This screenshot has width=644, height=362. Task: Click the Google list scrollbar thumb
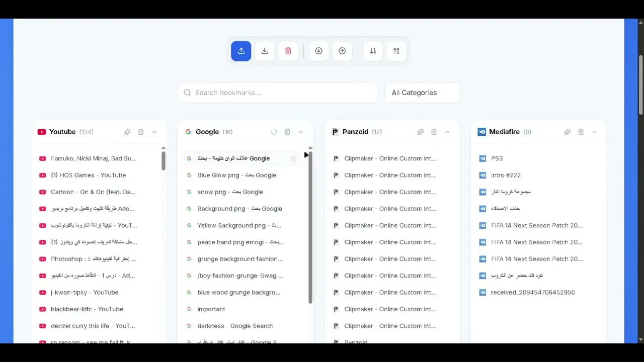pos(310,227)
